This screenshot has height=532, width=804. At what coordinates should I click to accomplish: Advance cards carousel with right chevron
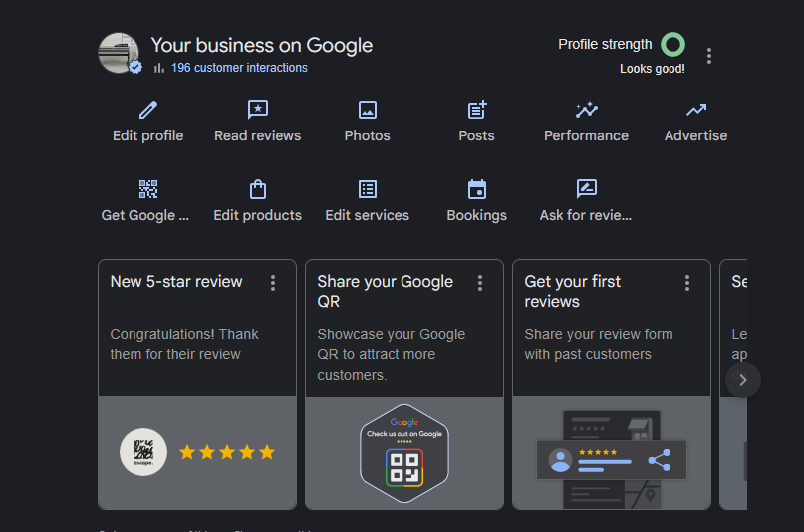[743, 380]
